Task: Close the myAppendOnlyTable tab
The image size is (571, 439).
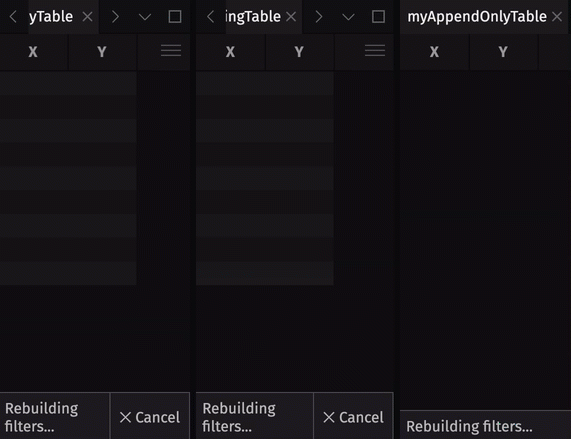Action: tap(557, 16)
